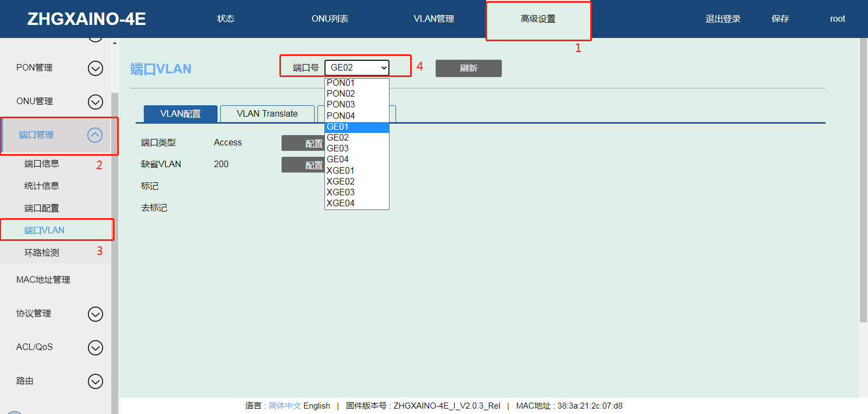Expand the 路由 chevron icon
868x414 pixels.
click(x=95, y=381)
